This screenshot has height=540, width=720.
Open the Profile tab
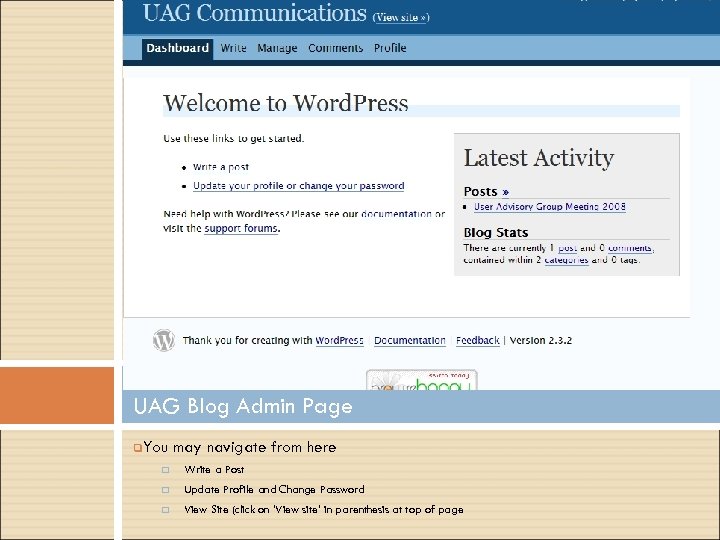point(390,48)
